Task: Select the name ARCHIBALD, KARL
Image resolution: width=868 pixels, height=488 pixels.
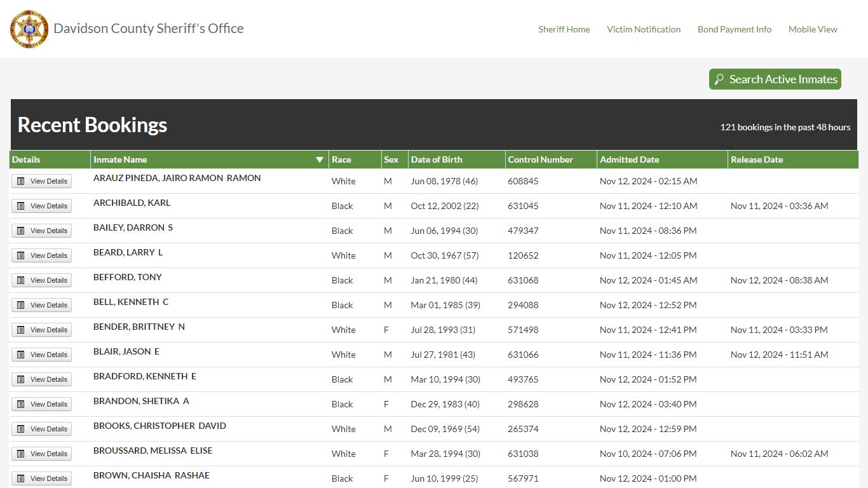Action: coord(132,203)
